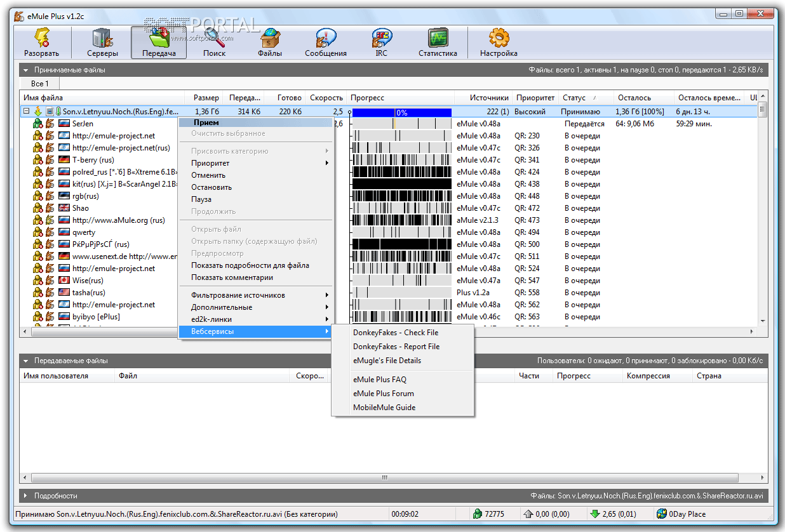785x532 pixels.
Task: Sort by the Статус column header
Action: click(574, 98)
